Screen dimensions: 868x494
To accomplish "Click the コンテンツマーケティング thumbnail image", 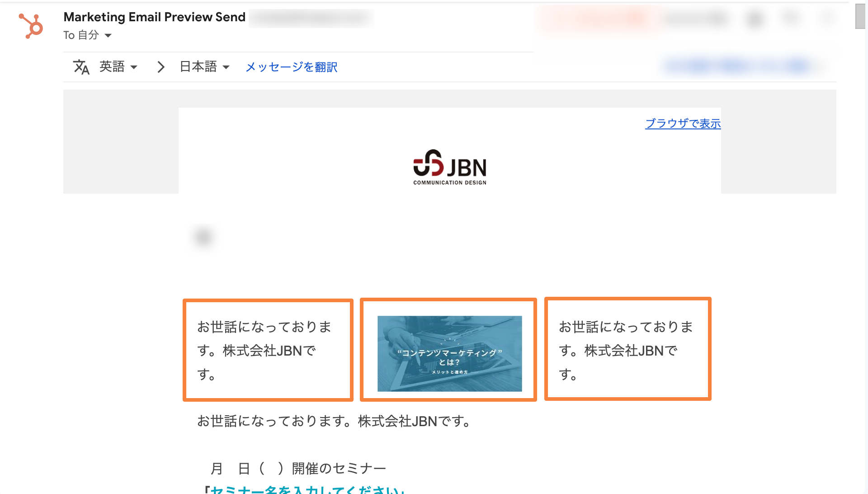I will (x=449, y=353).
